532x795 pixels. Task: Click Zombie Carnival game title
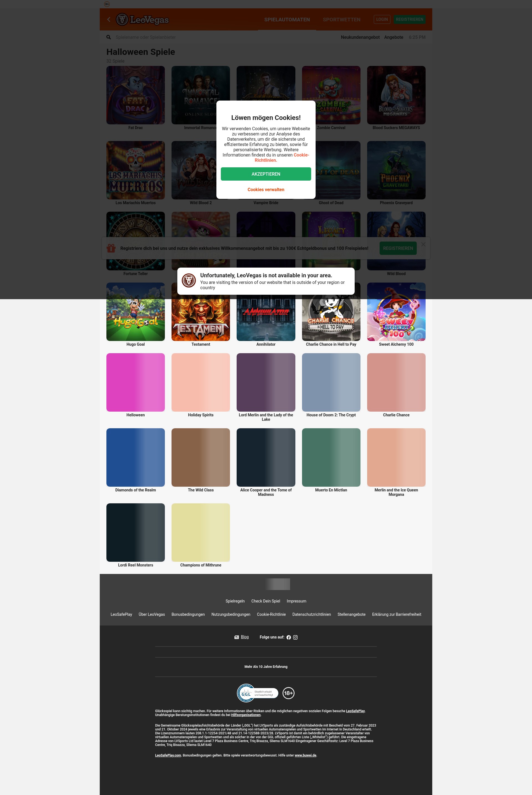(331, 128)
